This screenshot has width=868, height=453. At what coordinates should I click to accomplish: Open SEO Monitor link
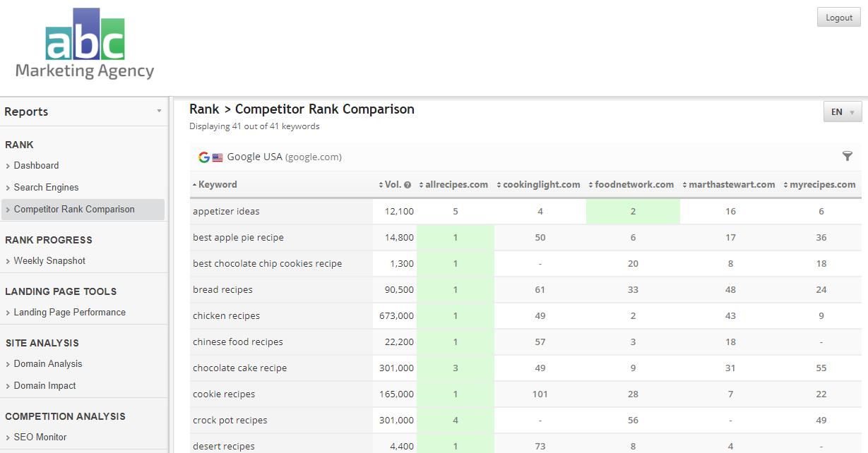pyautogui.click(x=40, y=437)
